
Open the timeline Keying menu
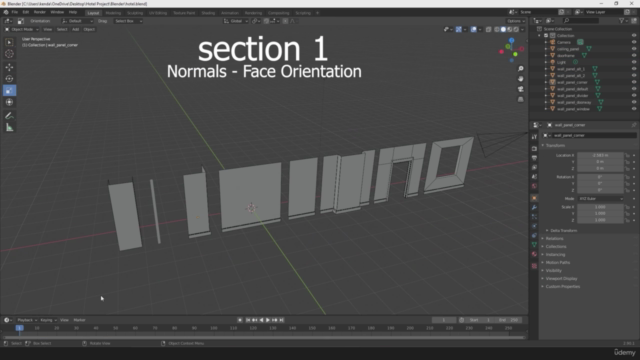pyautogui.click(x=48, y=320)
